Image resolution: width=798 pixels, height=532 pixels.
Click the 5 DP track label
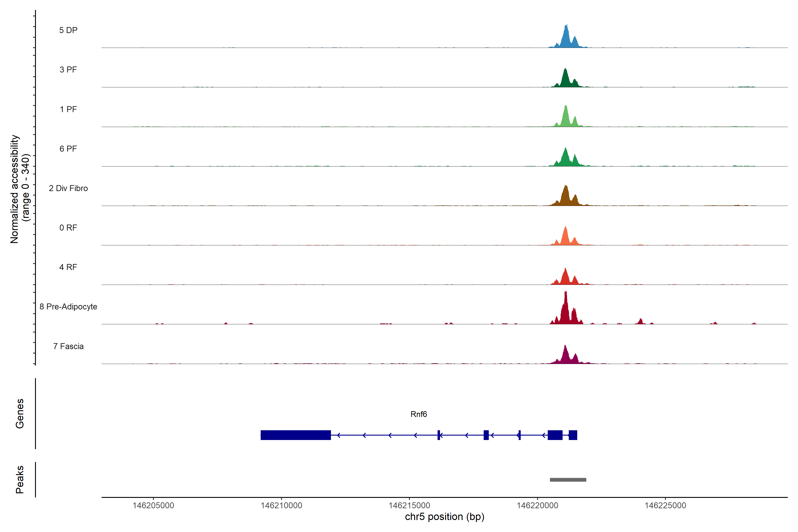click(x=68, y=30)
